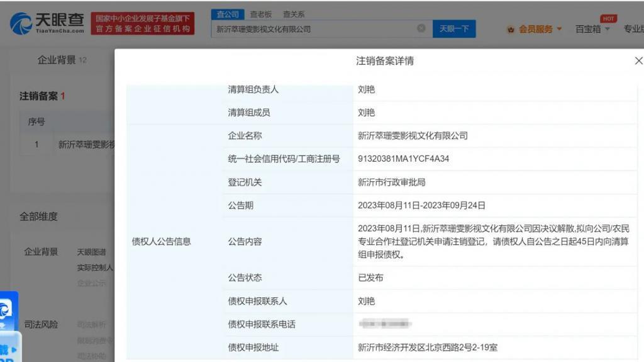This screenshot has width=644, height=362.
Task: Select 企业背景 under 全部维度 section
Action: [x=41, y=252]
